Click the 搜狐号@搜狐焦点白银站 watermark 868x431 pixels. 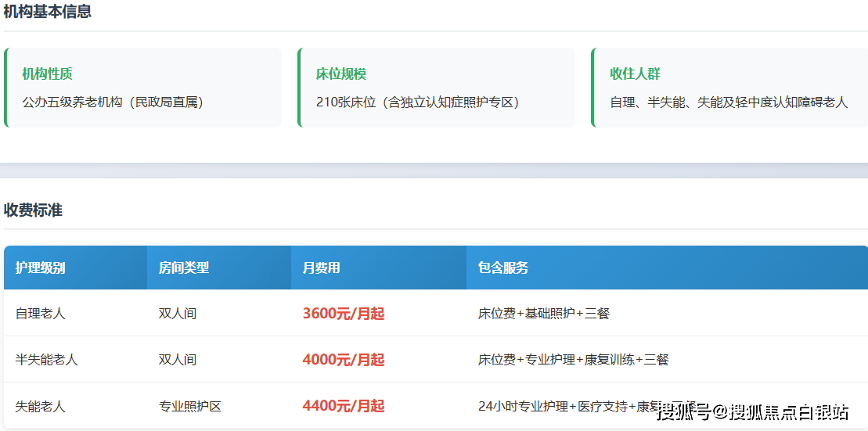pyautogui.click(x=752, y=411)
